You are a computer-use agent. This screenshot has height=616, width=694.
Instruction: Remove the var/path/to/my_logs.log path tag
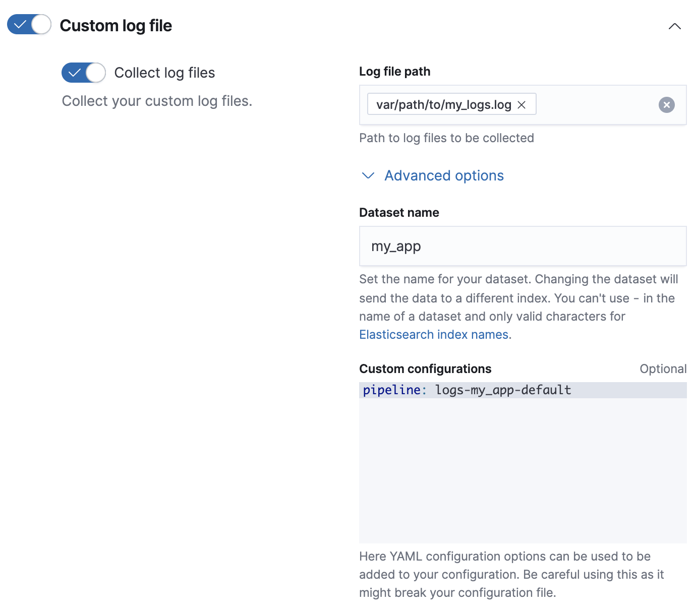tap(523, 104)
